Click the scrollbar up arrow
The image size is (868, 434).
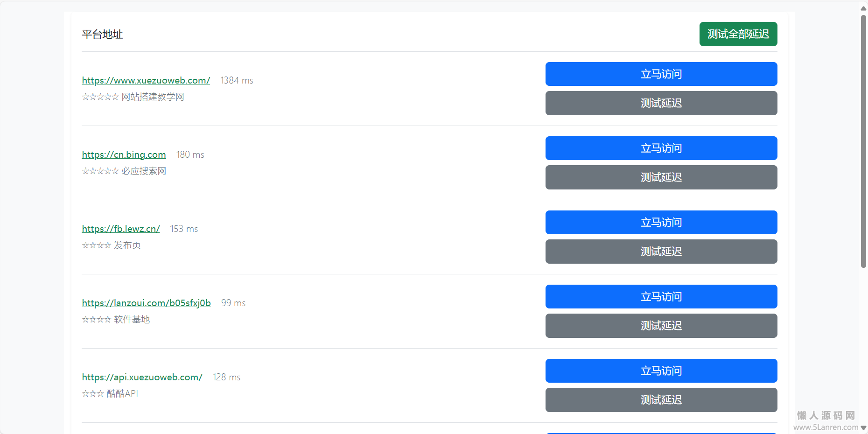pyautogui.click(x=863, y=8)
